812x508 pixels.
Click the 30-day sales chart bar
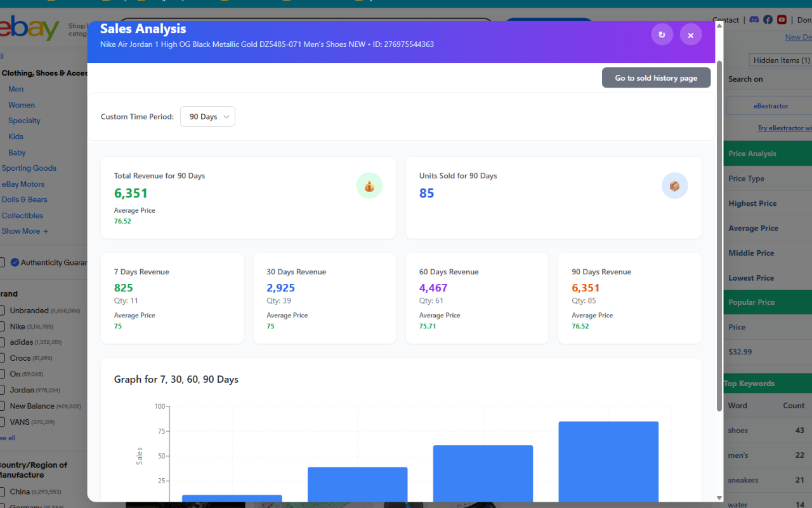pyautogui.click(x=357, y=485)
